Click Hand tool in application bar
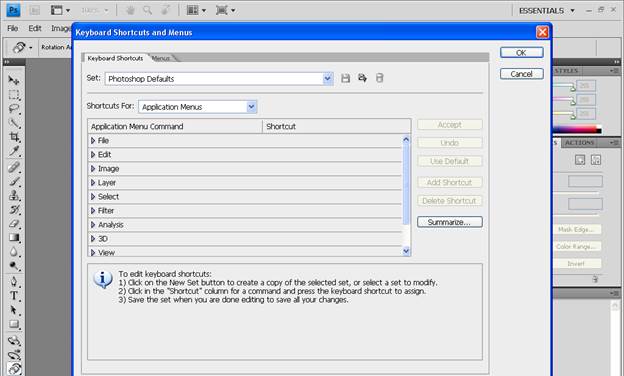624x376 pixels. click(x=130, y=10)
